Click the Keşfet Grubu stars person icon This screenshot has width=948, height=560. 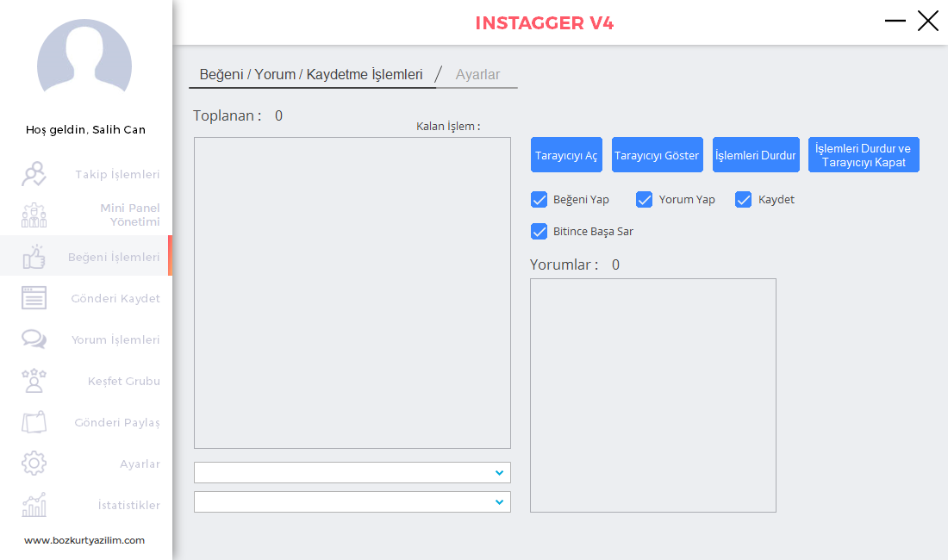[34, 381]
